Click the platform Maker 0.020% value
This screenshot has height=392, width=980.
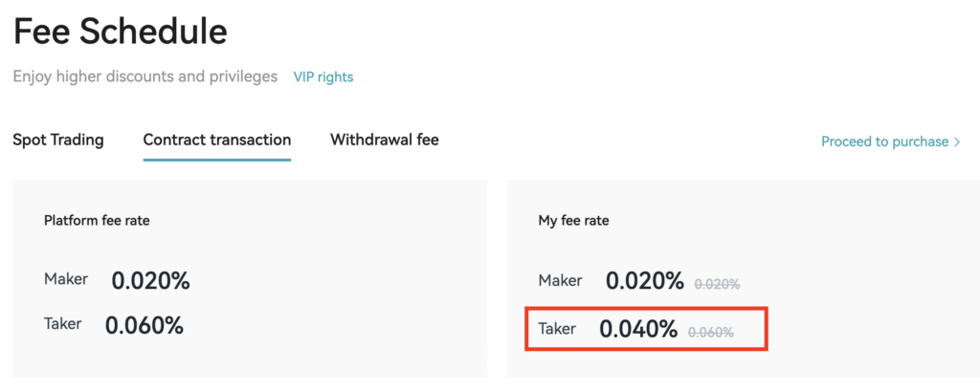(x=151, y=281)
